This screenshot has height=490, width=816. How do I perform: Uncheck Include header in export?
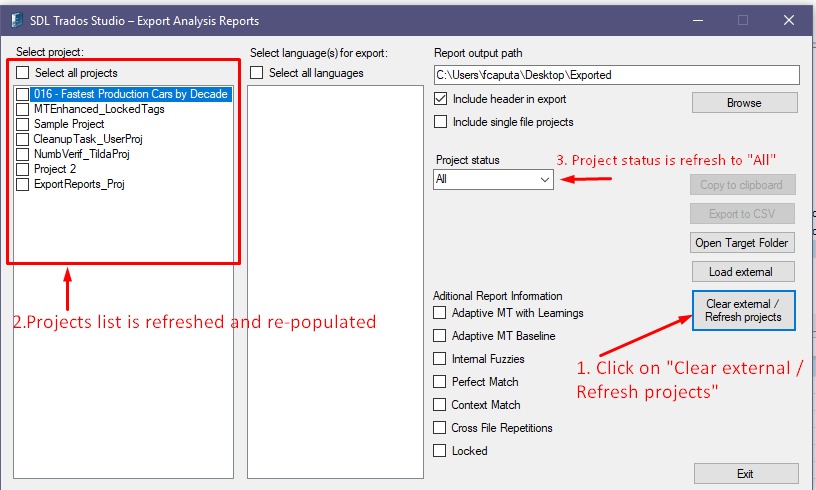(440, 99)
